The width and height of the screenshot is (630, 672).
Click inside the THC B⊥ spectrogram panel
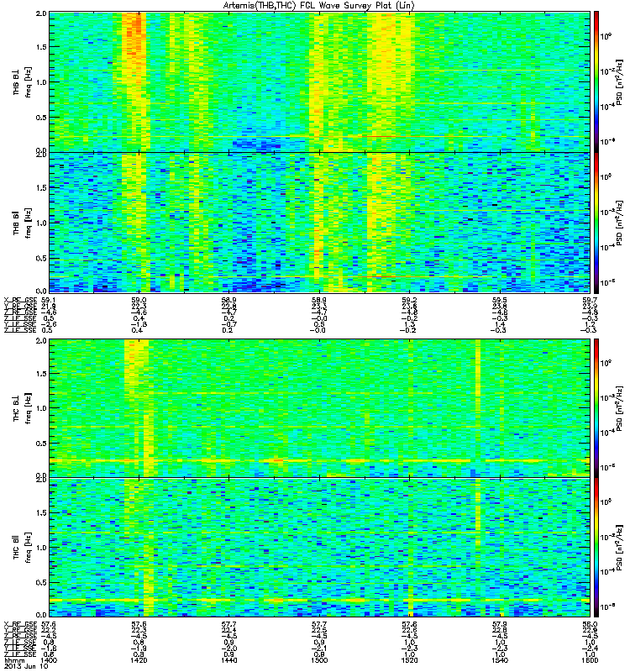(x=320, y=408)
